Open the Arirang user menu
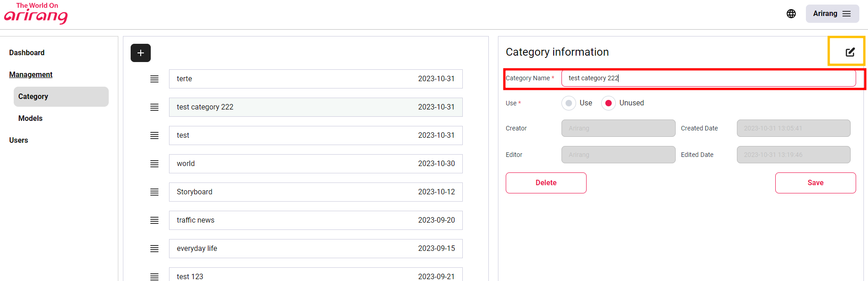868x281 pixels. coord(832,14)
